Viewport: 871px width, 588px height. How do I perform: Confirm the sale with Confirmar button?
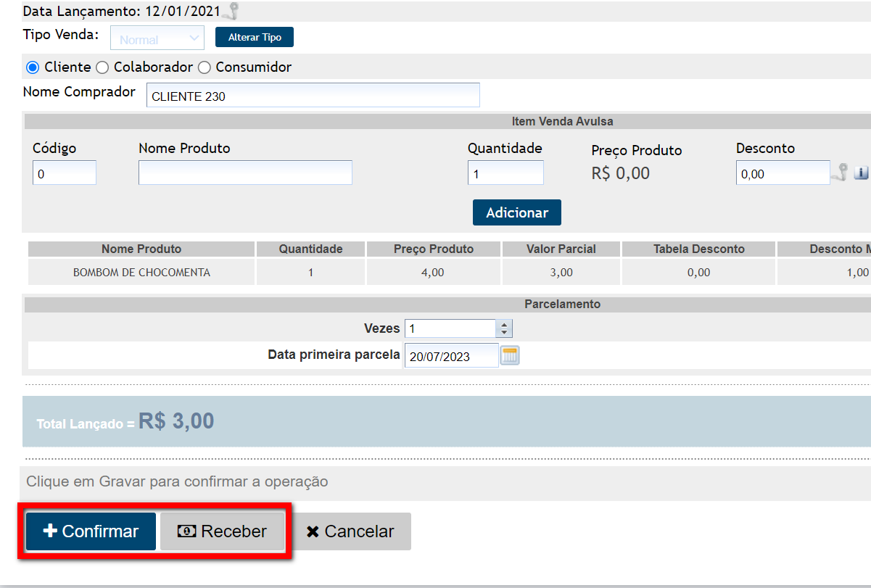pyautogui.click(x=91, y=531)
